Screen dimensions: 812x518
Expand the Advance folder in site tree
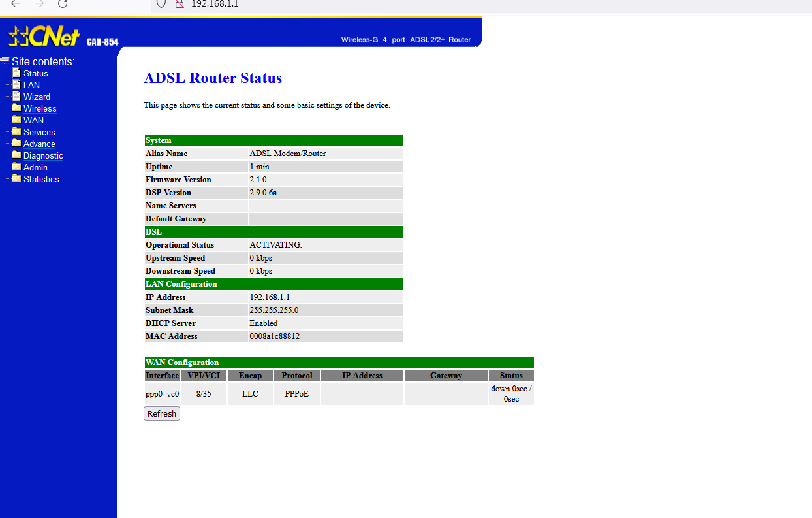pos(16,143)
